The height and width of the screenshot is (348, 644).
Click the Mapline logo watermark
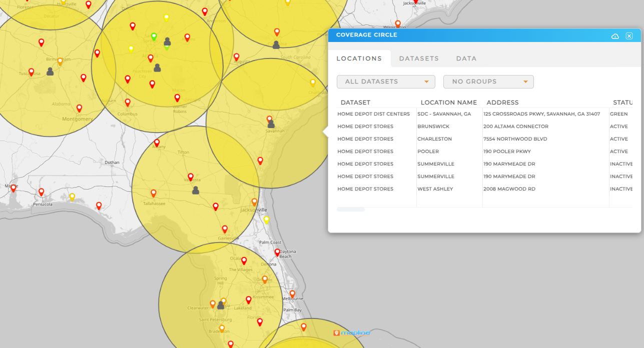pyautogui.click(x=351, y=332)
